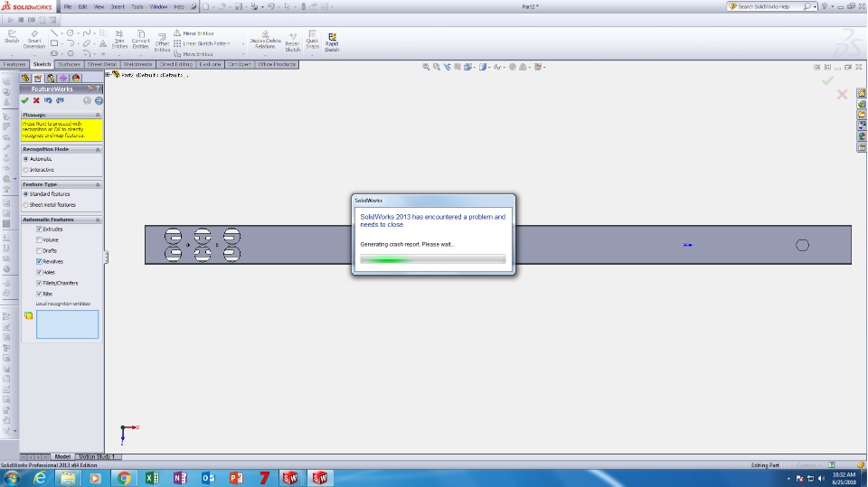Screen dimensions: 868x487
Task: Open the File Explorer task pane icon
Action: pyautogui.click(x=862, y=115)
